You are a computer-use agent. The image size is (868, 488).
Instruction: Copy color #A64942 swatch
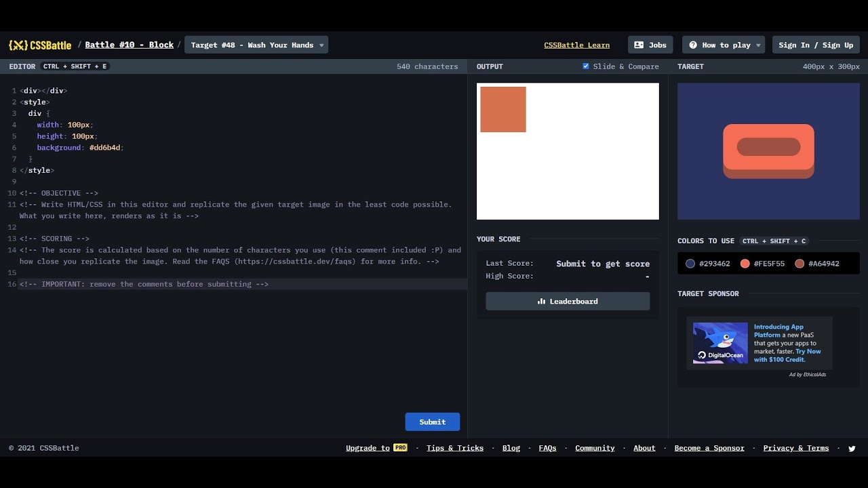800,264
